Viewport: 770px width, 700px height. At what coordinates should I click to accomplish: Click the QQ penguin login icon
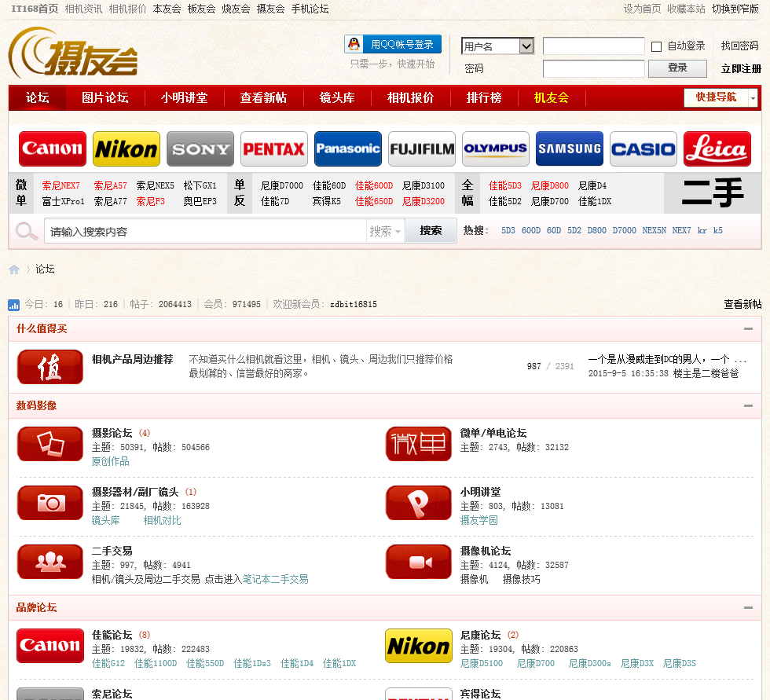click(x=354, y=44)
